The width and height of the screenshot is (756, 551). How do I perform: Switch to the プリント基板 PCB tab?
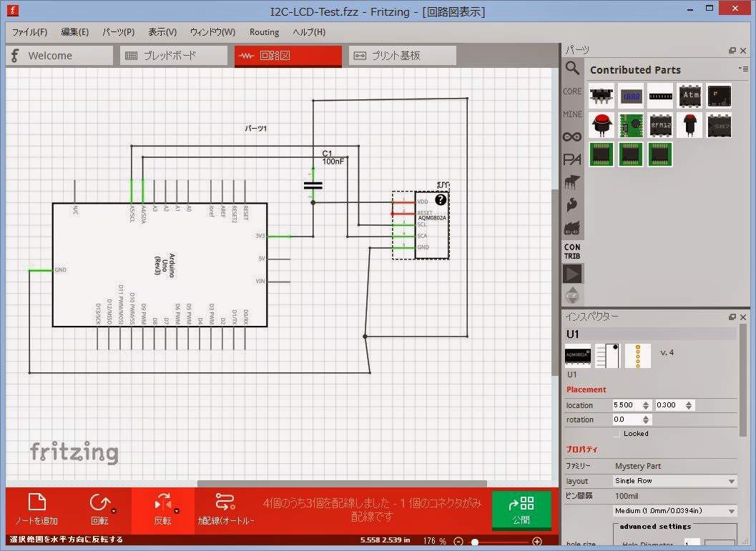point(403,56)
